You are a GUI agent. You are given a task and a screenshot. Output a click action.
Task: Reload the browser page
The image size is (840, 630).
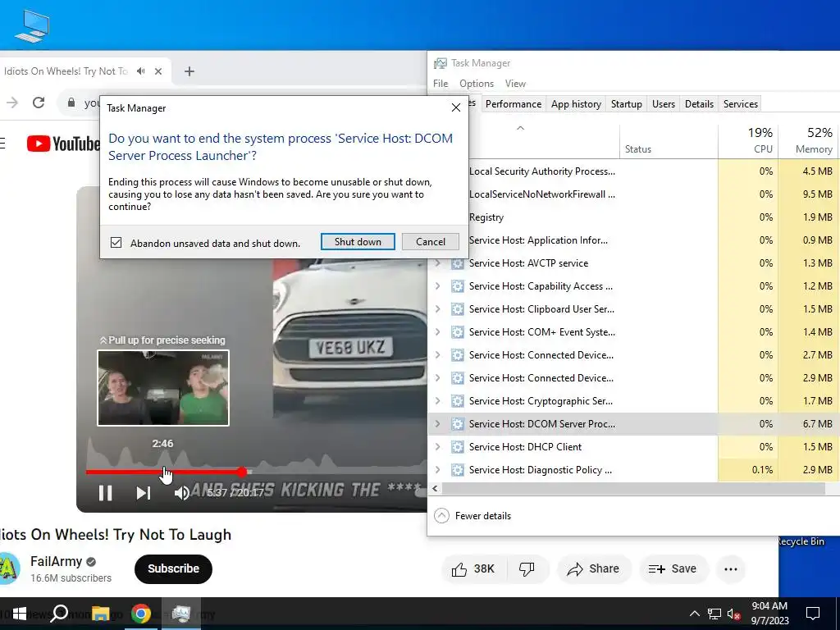pyautogui.click(x=38, y=103)
